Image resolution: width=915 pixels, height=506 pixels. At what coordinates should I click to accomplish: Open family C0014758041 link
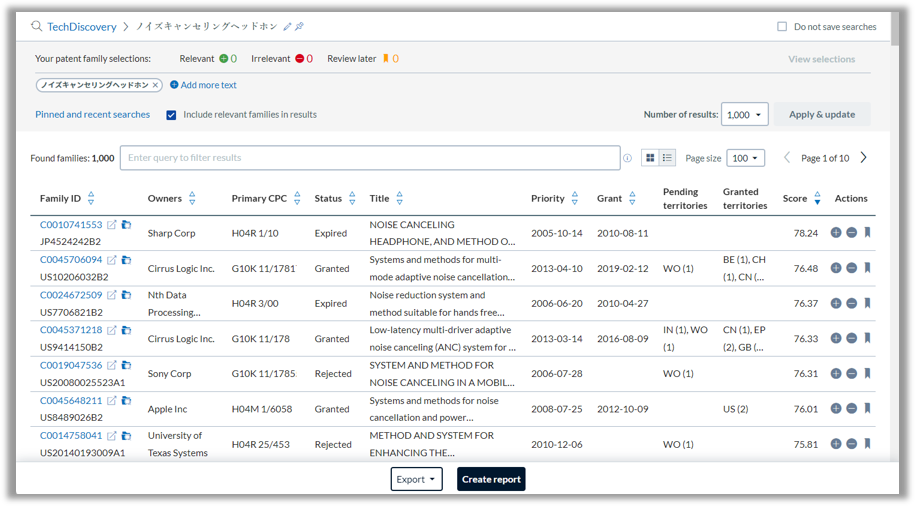click(71, 435)
